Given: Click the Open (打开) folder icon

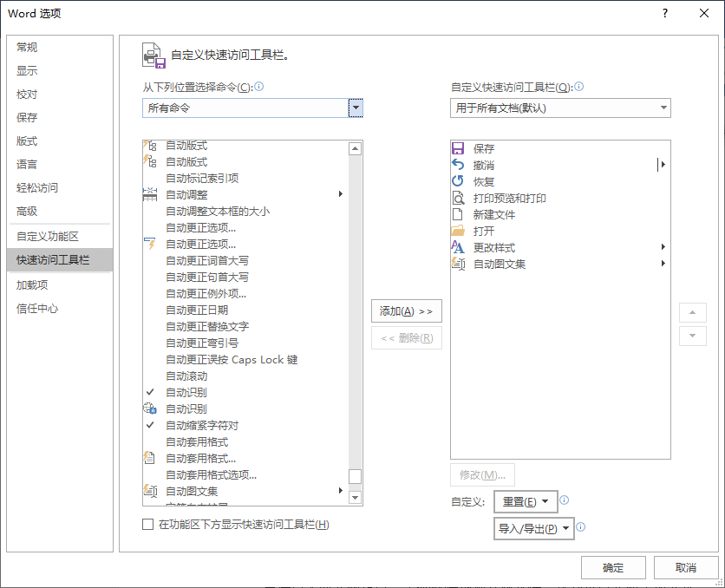Looking at the screenshot, I should [x=458, y=231].
